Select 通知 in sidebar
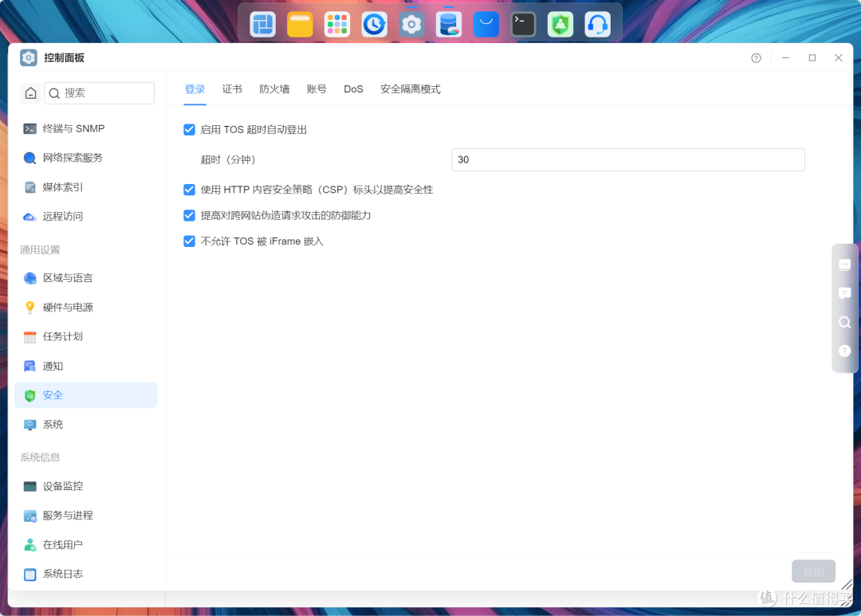This screenshot has height=616, width=861. [85, 367]
